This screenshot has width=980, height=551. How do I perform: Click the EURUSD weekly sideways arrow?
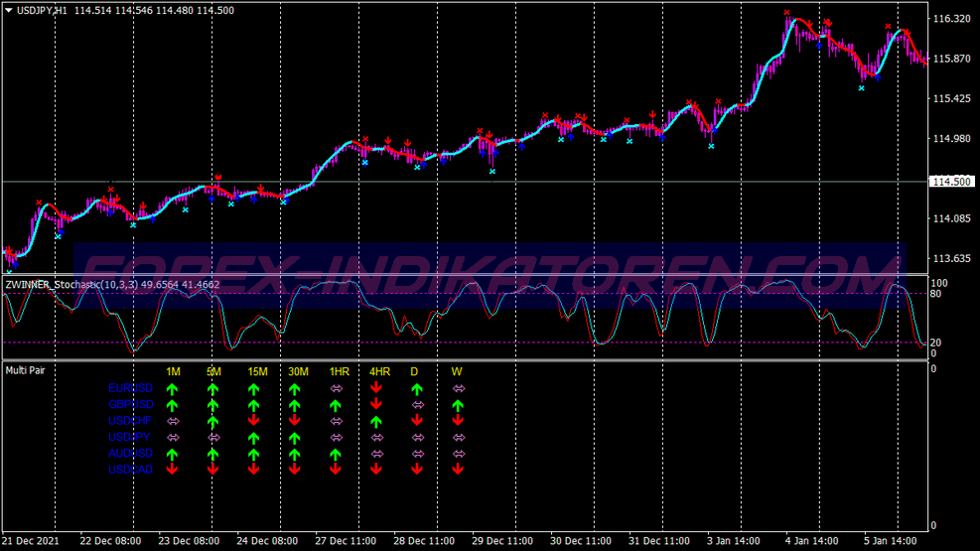coord(459,388)
